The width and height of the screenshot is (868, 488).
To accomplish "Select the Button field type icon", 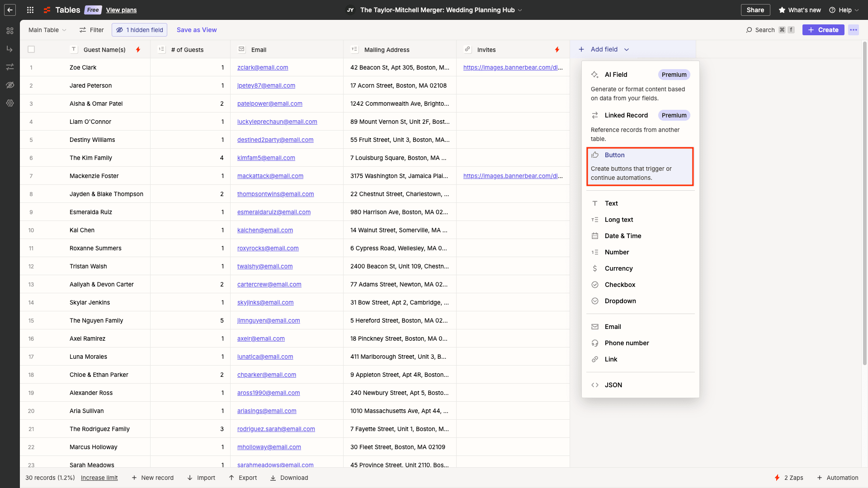I will 595,155.
